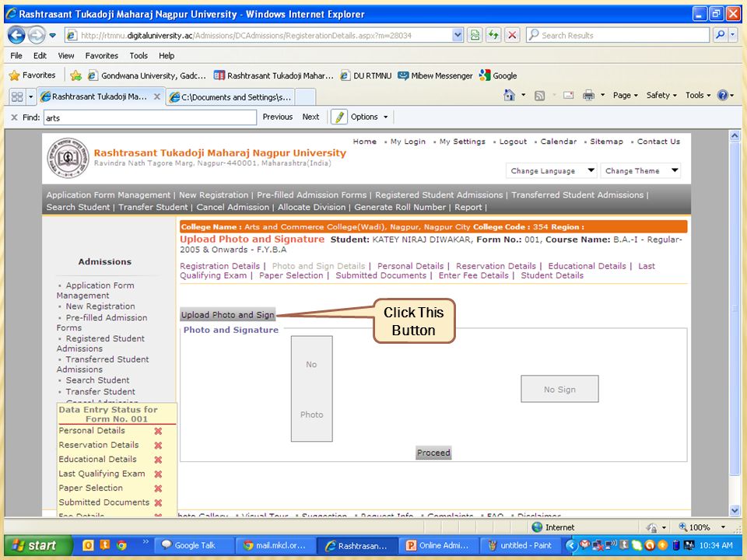Open Google bookmark in favorites bar
747x560 pixels.
tap(498, 75)
